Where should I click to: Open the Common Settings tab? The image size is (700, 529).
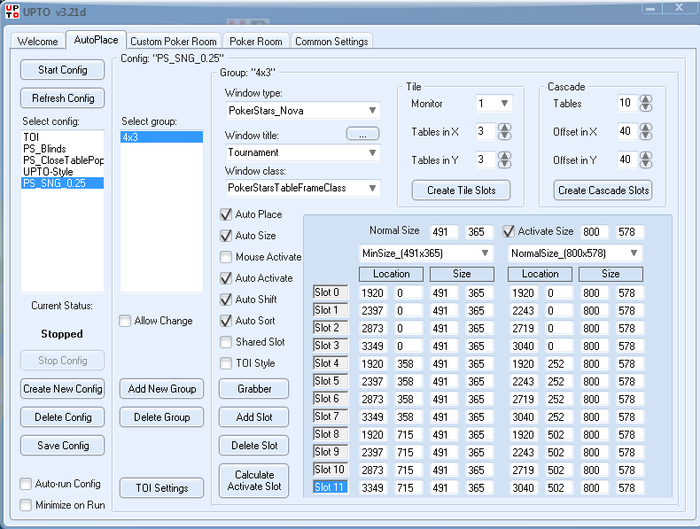[331, 41]
